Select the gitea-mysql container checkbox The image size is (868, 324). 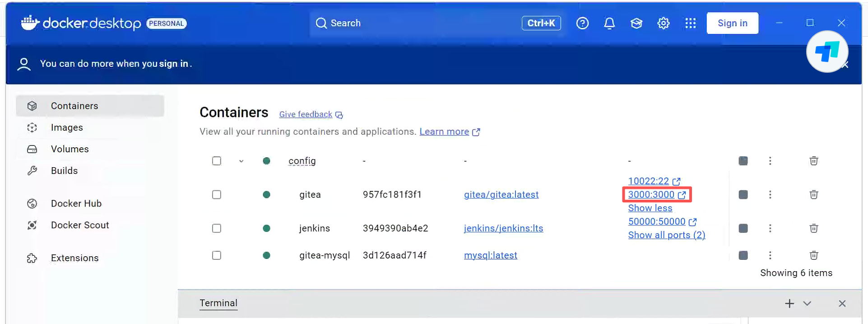tap(217, 255)
